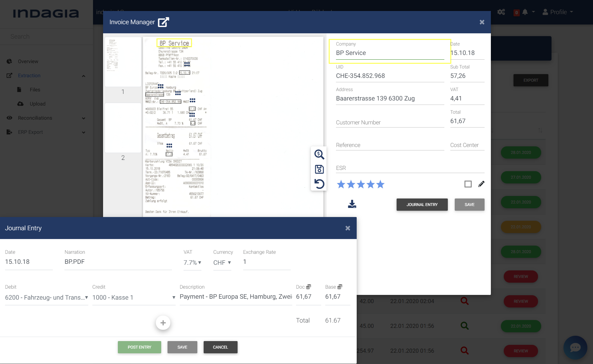
Task: Click the sidebar Search field
Action: point(47,36)
